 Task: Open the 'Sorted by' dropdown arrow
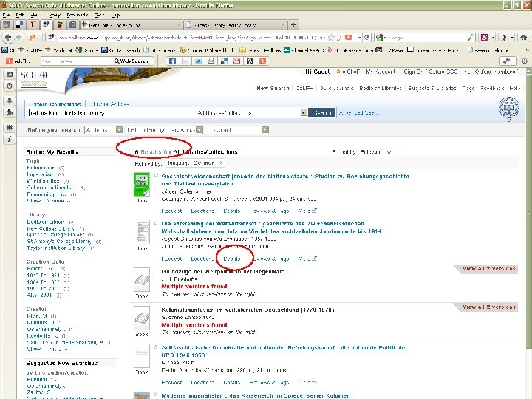pos(389,152)
